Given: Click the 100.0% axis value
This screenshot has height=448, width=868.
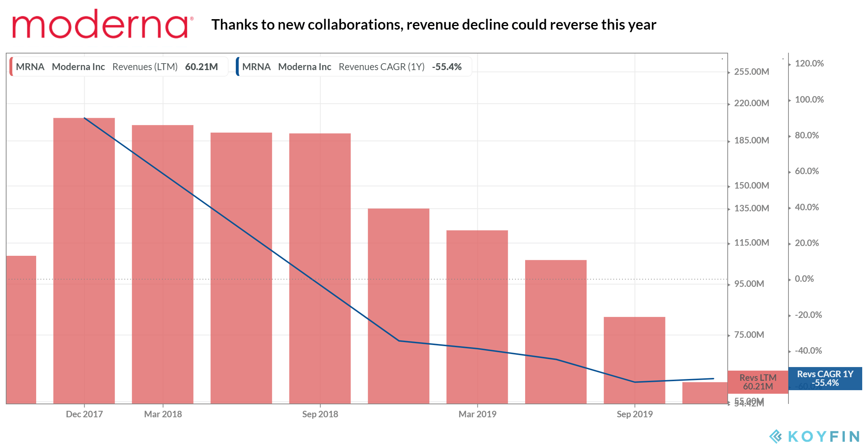Looking at the screenshot, I should pyautogui.click(x=809, y=99).
